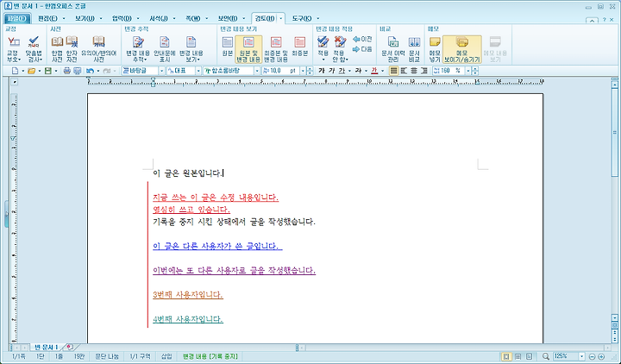Open the 유의어/반의어 사전 thesaurus
621x364 pixels.
(x=98, y=49)
